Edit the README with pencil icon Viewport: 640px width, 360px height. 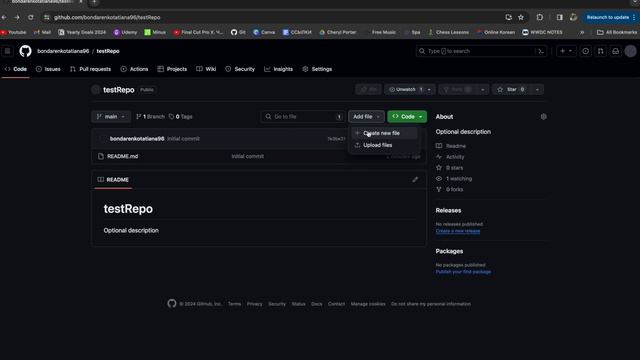point(415,180)
